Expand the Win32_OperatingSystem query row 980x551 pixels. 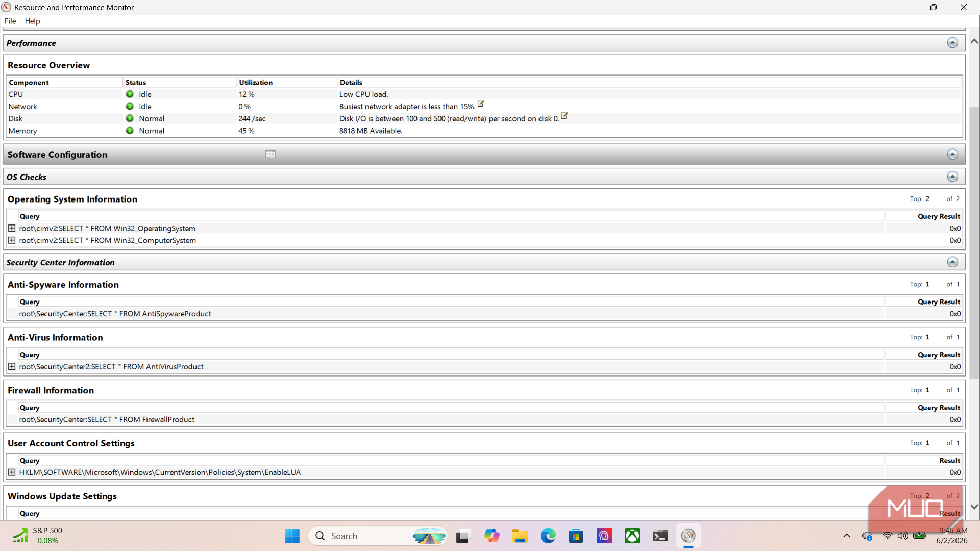point(12,228)
